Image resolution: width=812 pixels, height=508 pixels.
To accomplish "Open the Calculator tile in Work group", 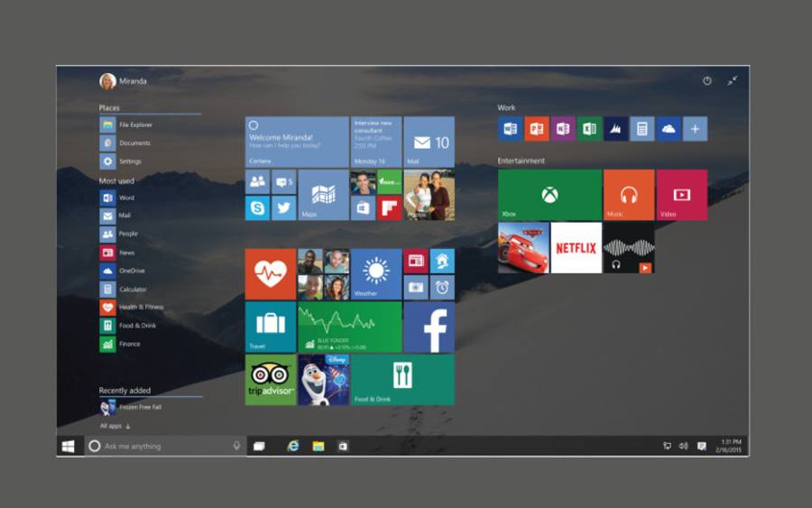I will click(x=642, y=129).
